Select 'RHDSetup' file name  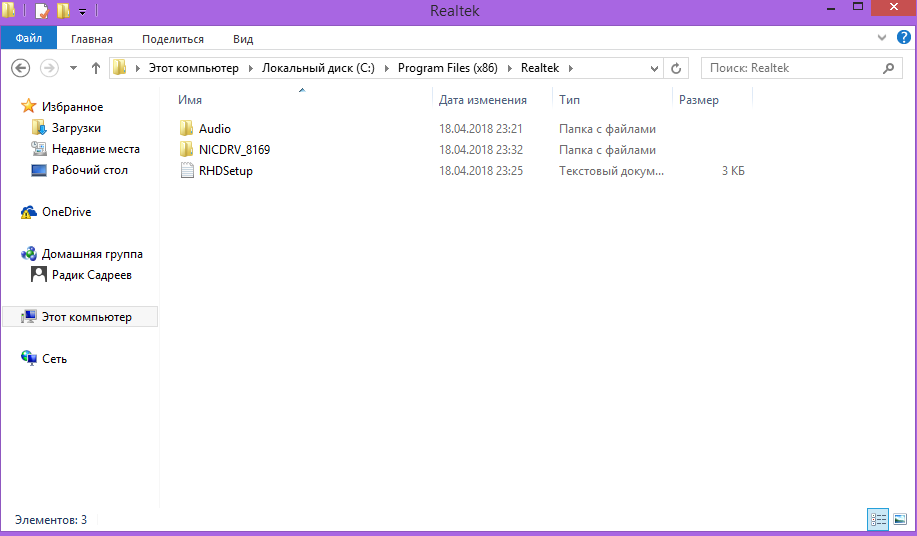click(x=226, y=171)
